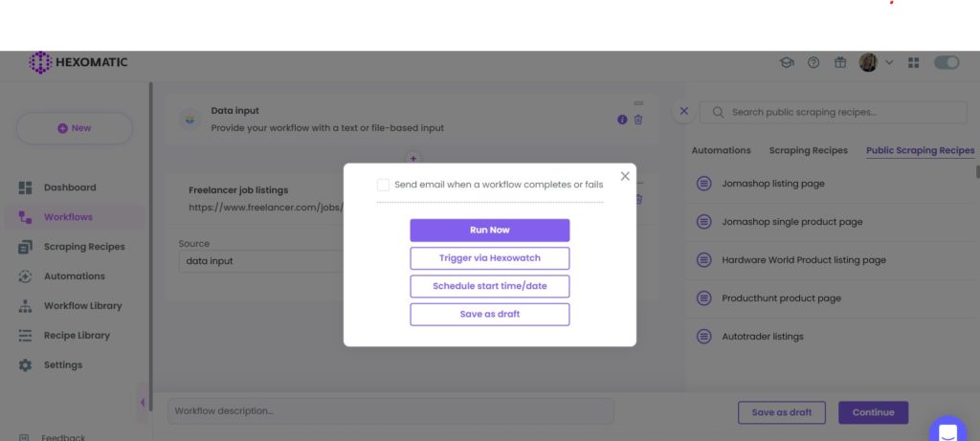Click the Workflow description field

390,411
